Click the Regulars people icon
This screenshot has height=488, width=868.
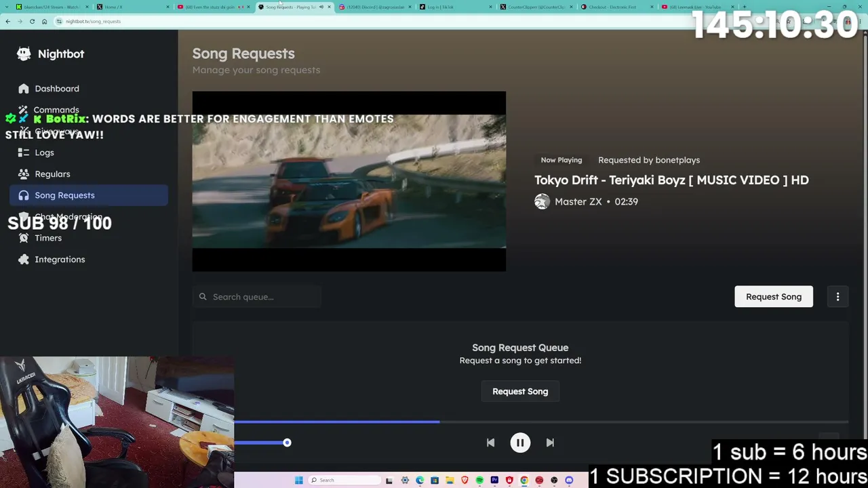(x=24, y=174)
